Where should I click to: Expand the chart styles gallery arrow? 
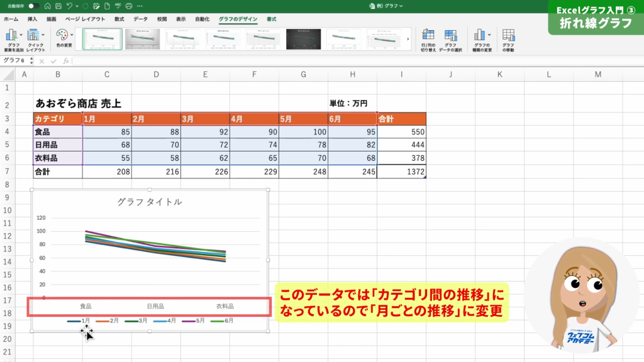tap(408, 39)
